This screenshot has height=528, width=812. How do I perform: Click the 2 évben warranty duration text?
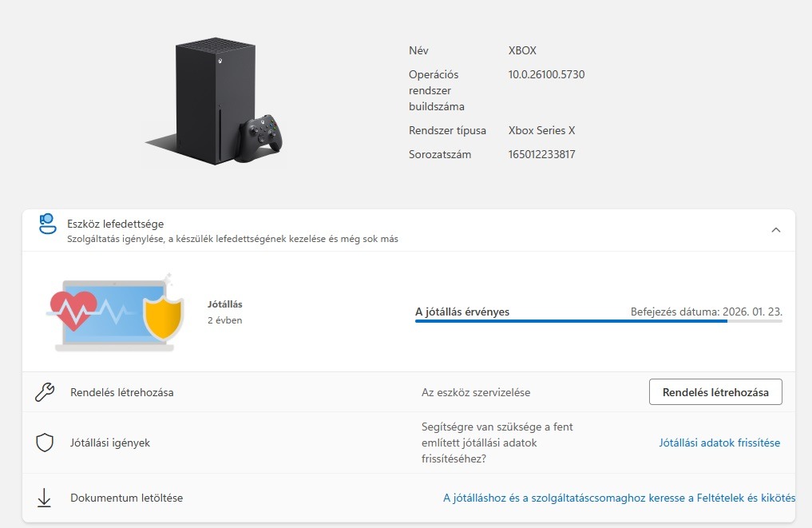(x=224, y=320)
